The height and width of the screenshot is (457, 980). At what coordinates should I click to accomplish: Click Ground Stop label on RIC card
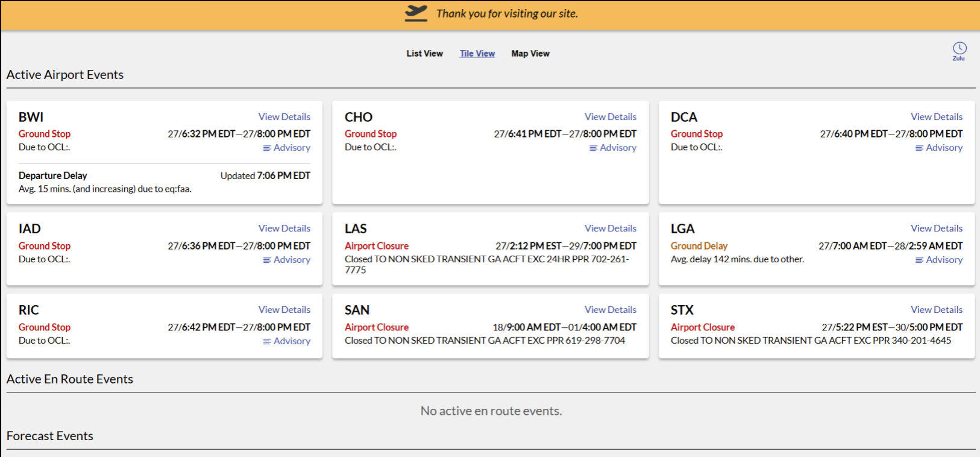tap(45, 327)
